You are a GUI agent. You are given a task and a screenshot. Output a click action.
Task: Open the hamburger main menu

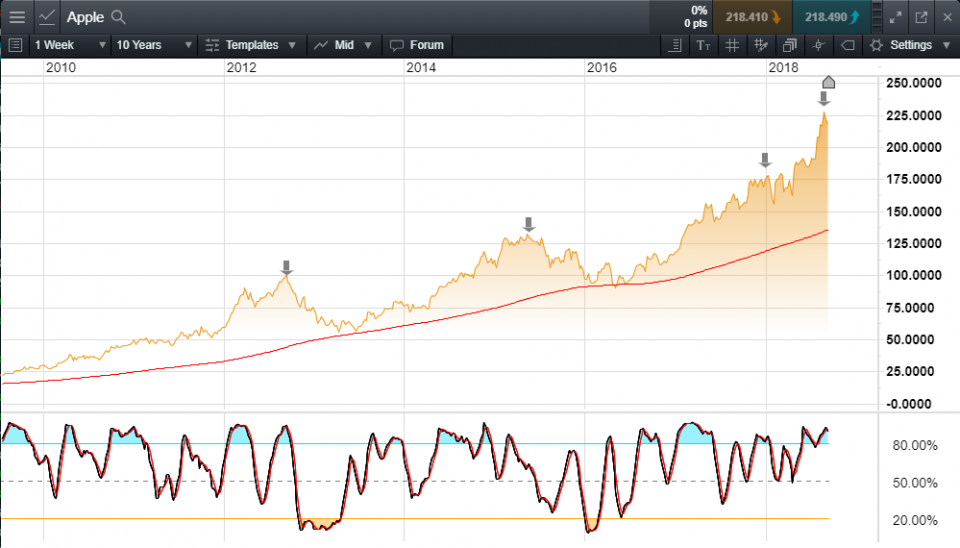point(17,17)
